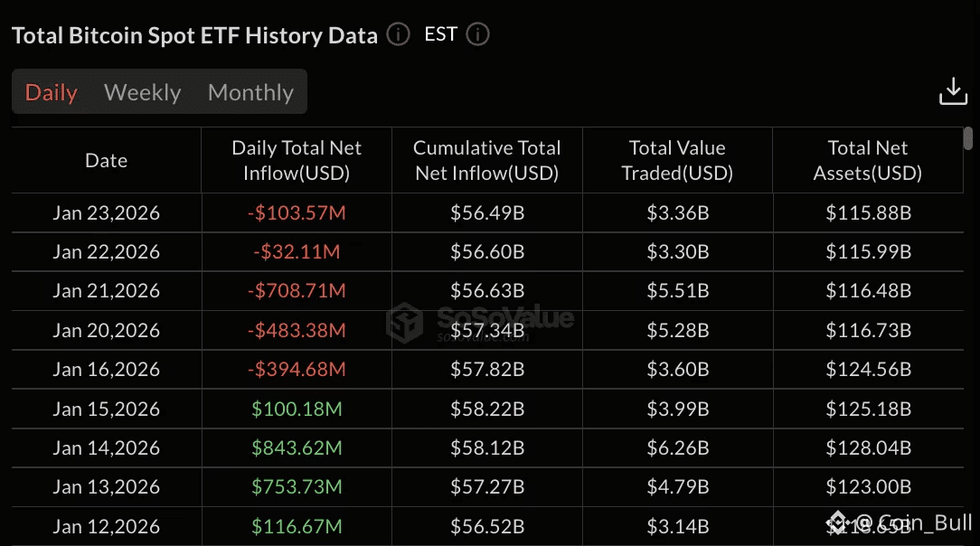Click info icon next to EST
Image resolution: width=980 pixels, height=546 pixels.
coord(477,34)
